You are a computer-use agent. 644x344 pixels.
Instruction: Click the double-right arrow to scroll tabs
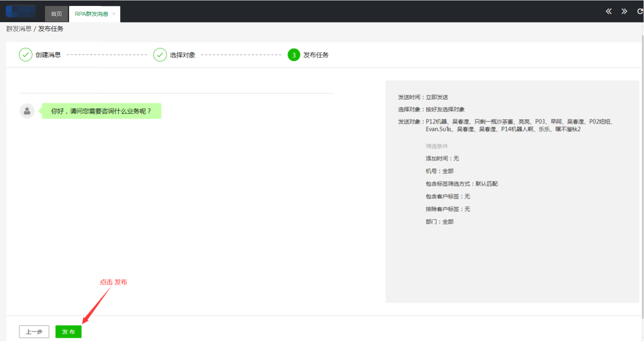624,11
